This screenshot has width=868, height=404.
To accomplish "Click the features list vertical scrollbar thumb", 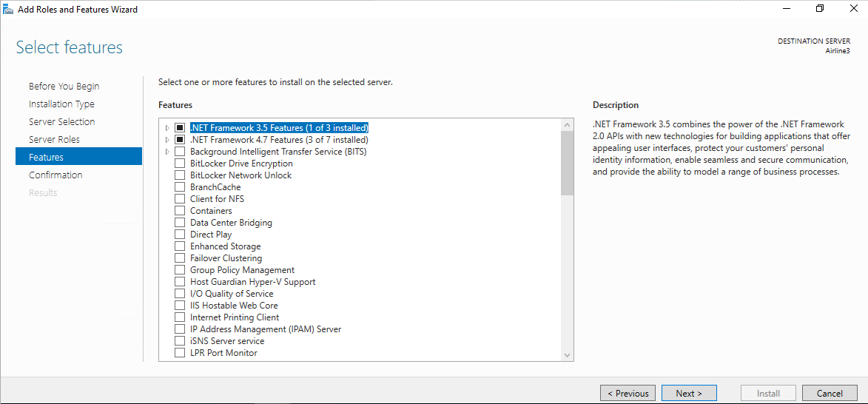I will pyautogui.click(x=567, y=164).
